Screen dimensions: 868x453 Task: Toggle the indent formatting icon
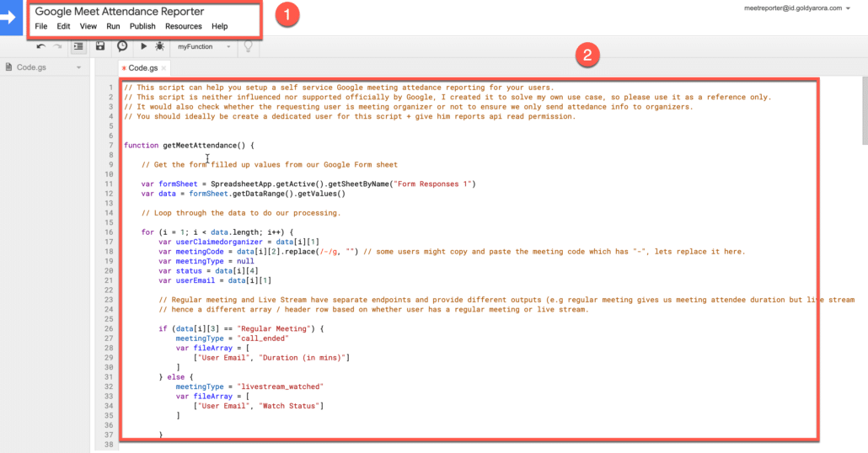point(78,46)
